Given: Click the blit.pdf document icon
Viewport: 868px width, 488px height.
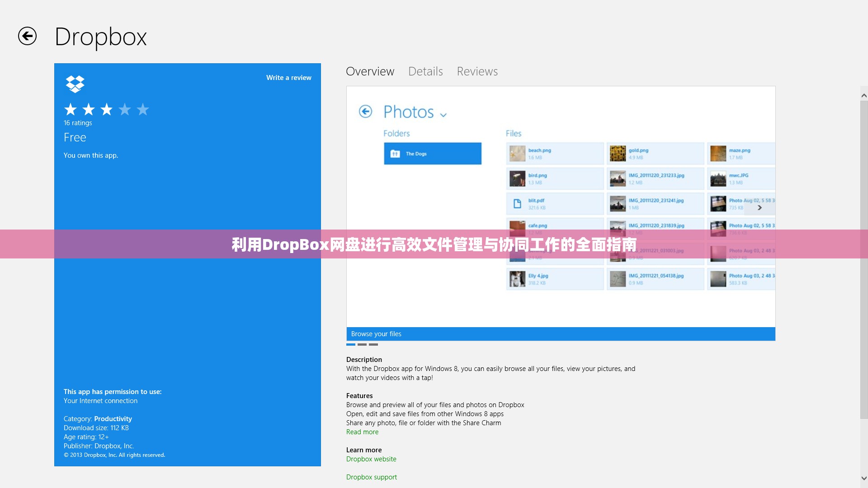Looking at the screenshot, I should 517,204.
